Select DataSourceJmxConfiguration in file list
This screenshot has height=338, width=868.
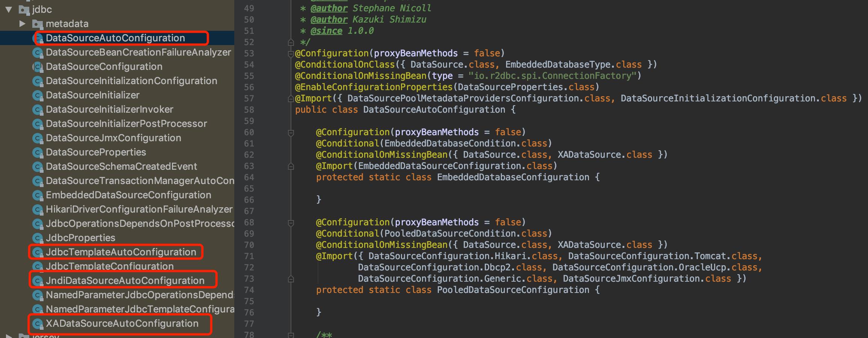click(x=113, y=138)
